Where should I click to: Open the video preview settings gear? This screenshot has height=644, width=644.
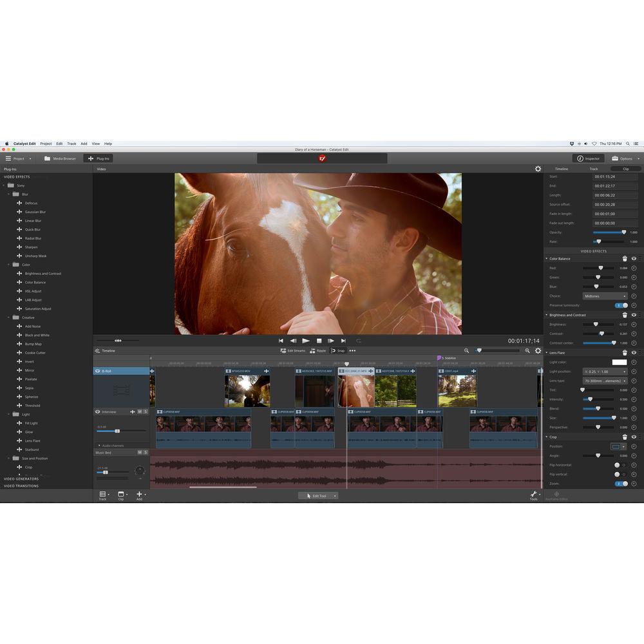click(x=538, y=169)
